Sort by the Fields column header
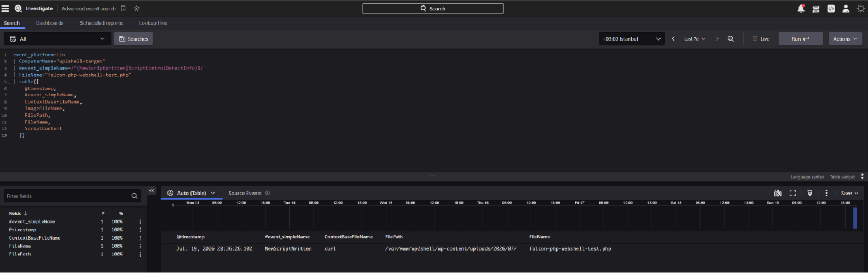 click(18, 213)
